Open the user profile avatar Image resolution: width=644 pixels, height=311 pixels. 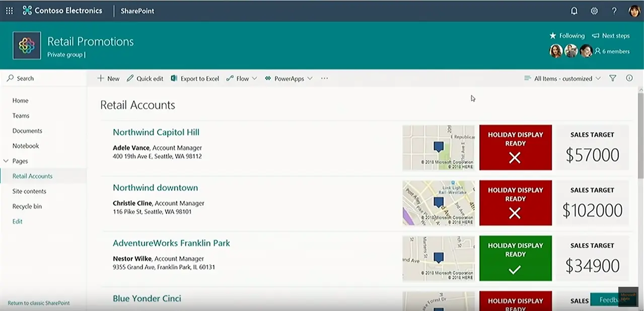tap(634, 11)
